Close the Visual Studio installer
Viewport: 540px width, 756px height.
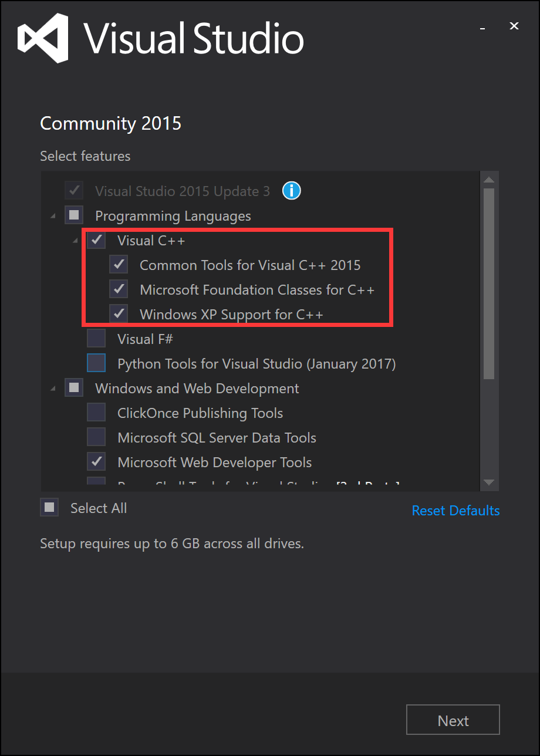pyautogui.click(x=514, y=26)
